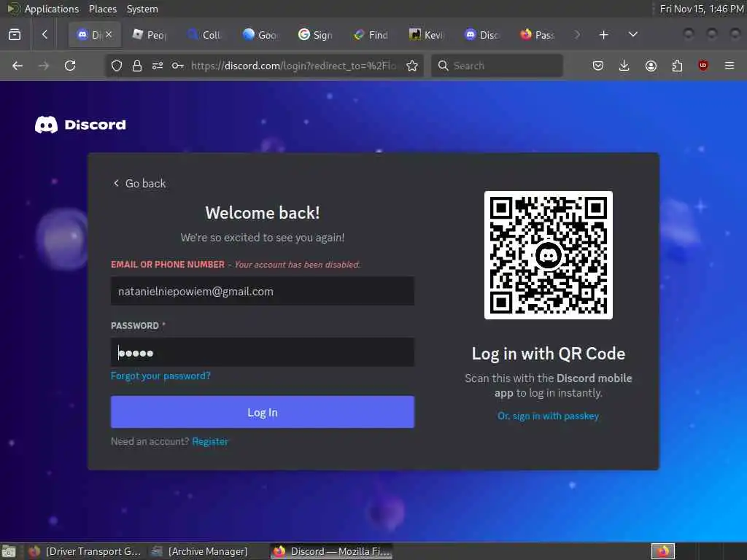Close the active Discord tab
Viewport: 747px width, 560px height.
(x=109, y=34)
